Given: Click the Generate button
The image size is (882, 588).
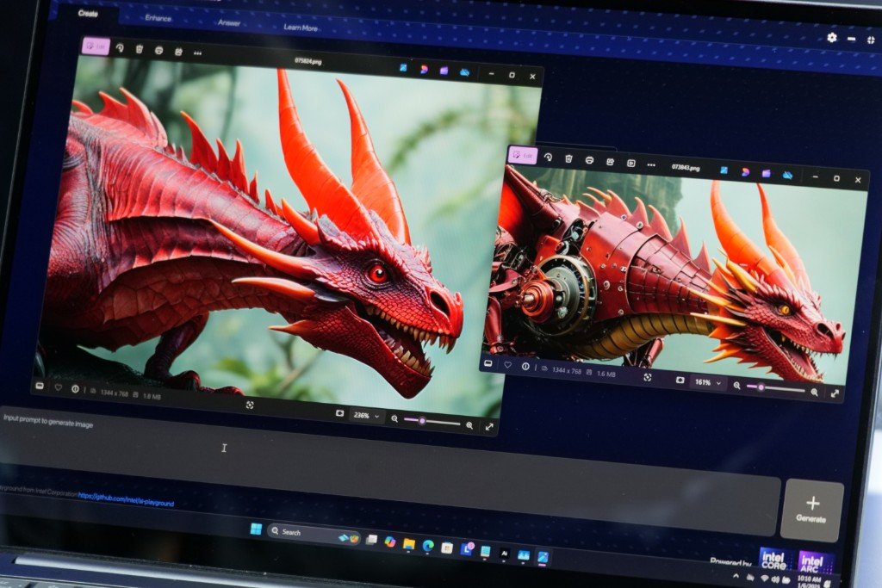Looking at the screenshot, I should click(811, 511).
